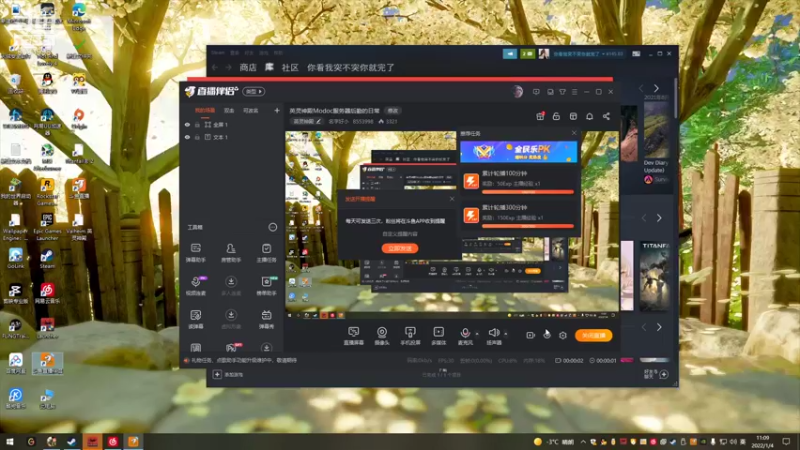Open 社区 tab in Steam window

(290, 67)
